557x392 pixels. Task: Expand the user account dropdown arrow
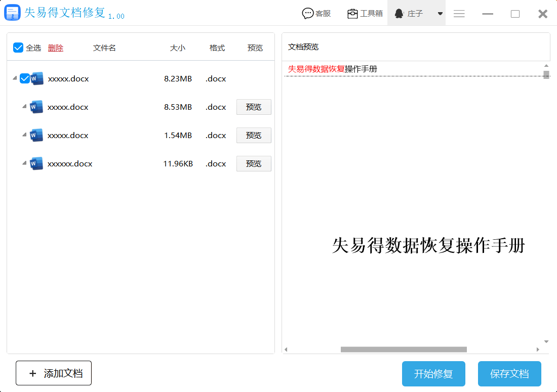pos(440,14)
